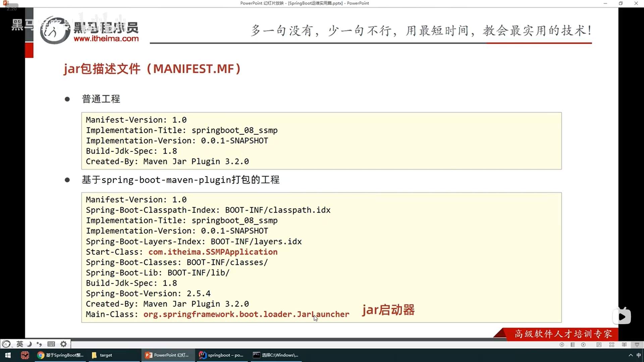
Task: Click com.itheima.SSMPApplication red text
Action: click(x=213, y=252)
